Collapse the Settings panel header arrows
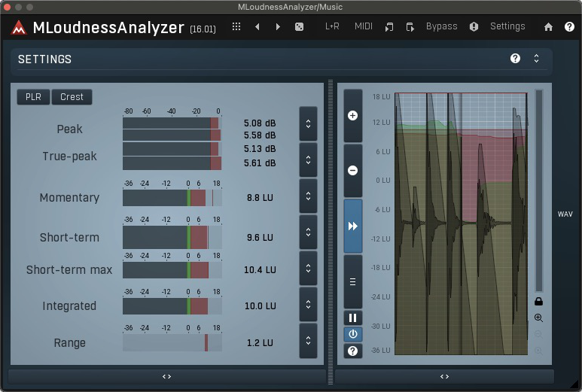This screenshot has width=582, height=392. point(536,59)
